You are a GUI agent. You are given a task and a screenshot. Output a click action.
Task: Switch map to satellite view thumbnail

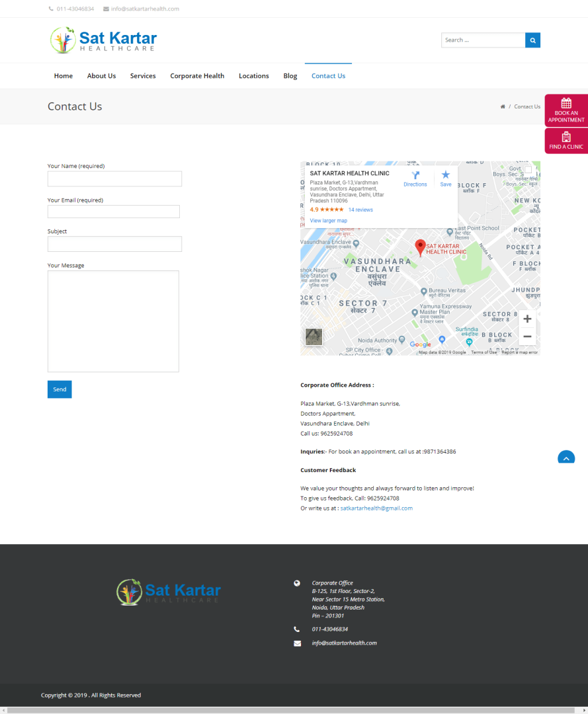coord(314,337)
